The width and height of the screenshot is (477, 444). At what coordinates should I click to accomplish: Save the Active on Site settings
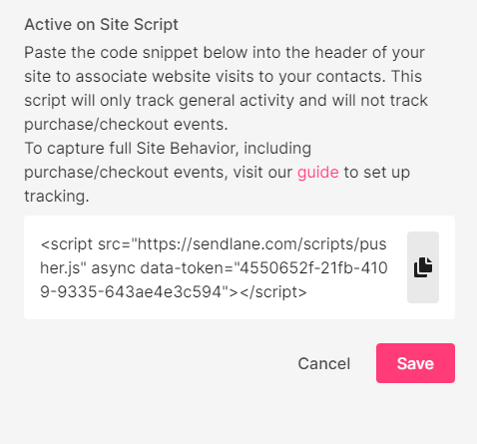pos(415,363)
